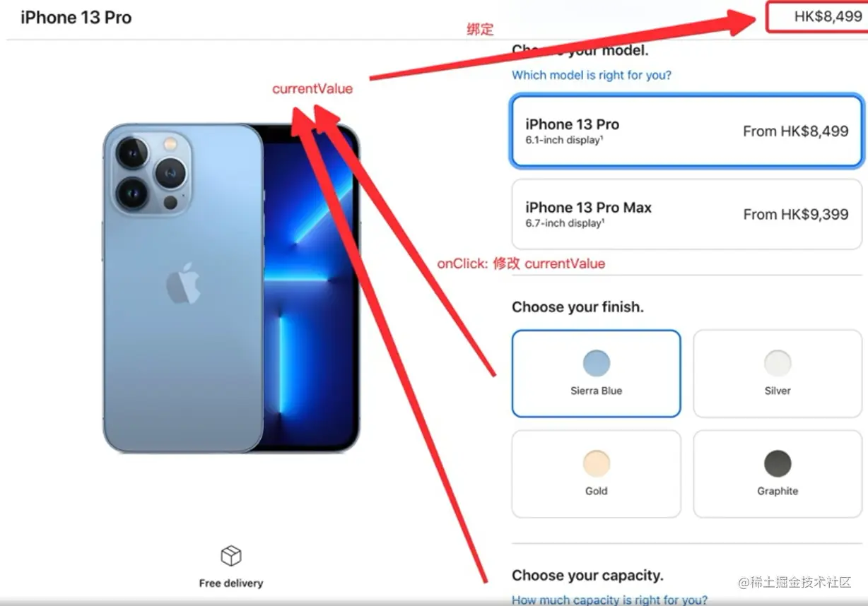Click the HK$8,499 price in the header

click(828, 16)
